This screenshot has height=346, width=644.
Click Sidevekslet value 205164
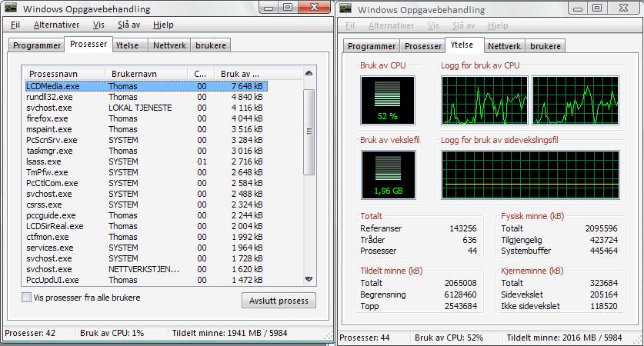[604, 294]
